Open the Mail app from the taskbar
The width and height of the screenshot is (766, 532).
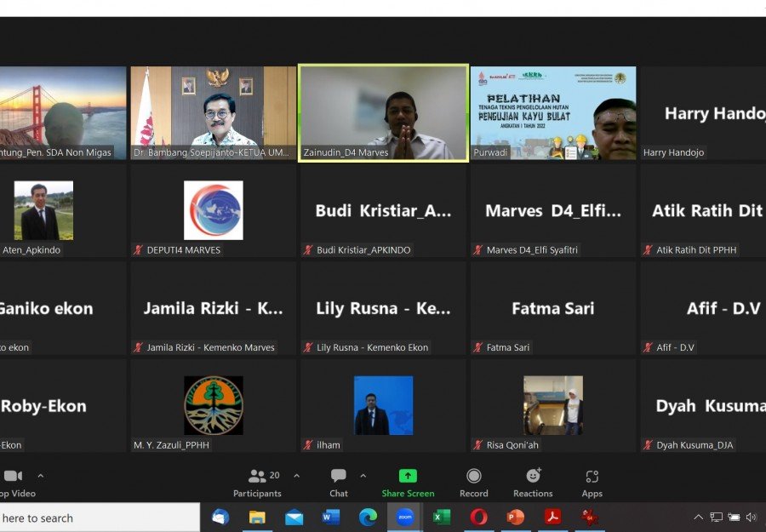(294, 517)
